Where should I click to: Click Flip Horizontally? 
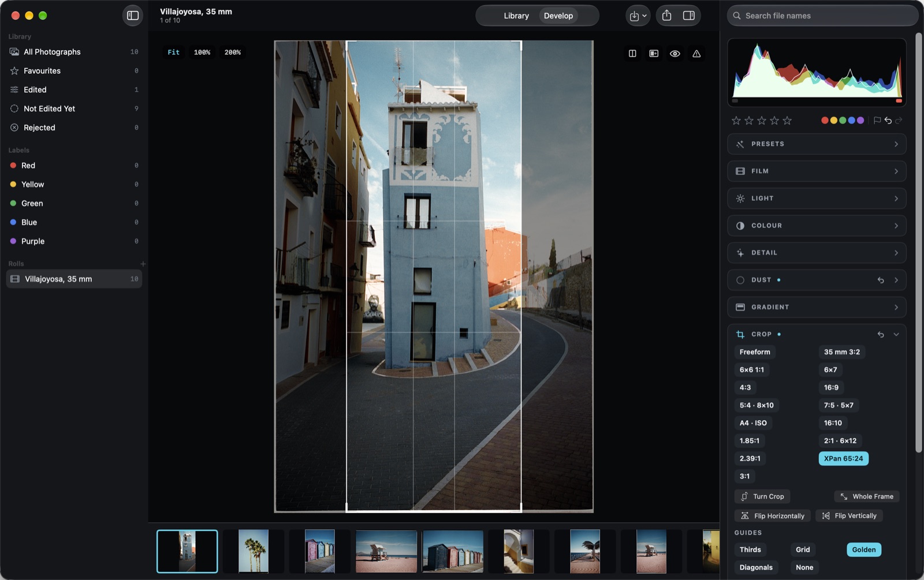[x=773, y=516]
